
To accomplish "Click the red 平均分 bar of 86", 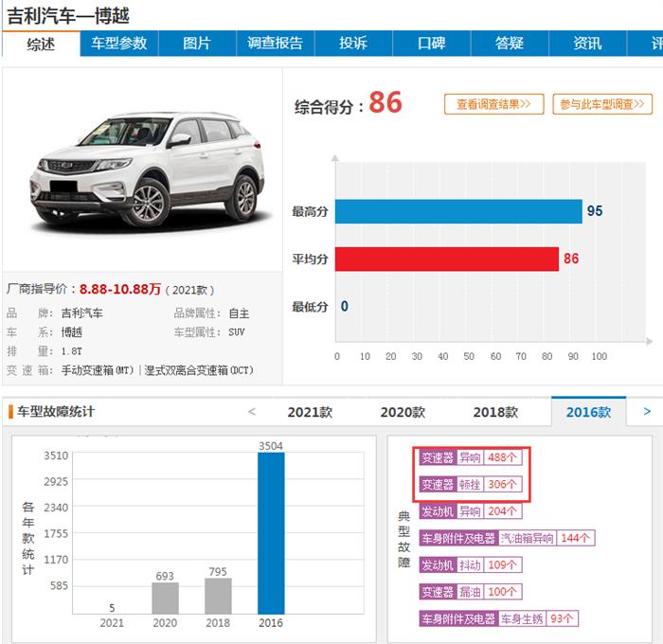I will coord(447,259).
